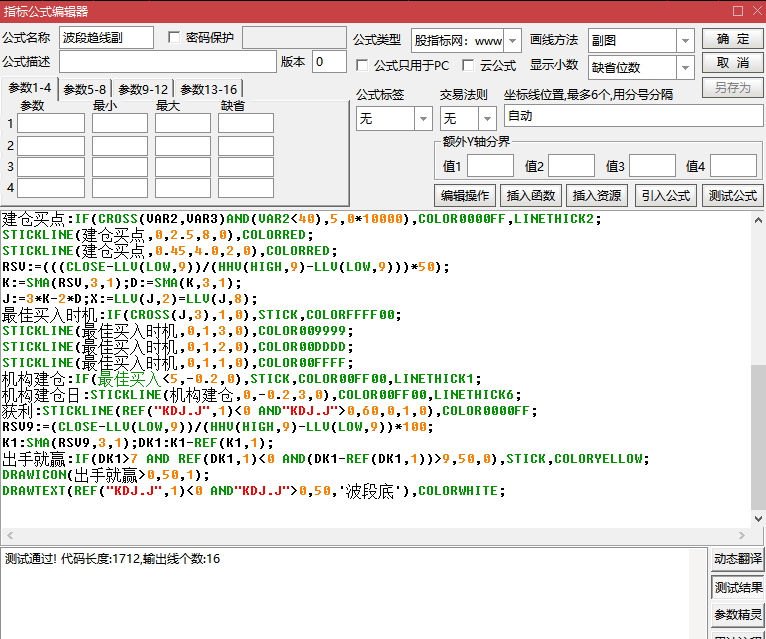This screenshot has width=766, height=639.
Task: Click the horizontal scroll-left arrow
Action: 10,535
